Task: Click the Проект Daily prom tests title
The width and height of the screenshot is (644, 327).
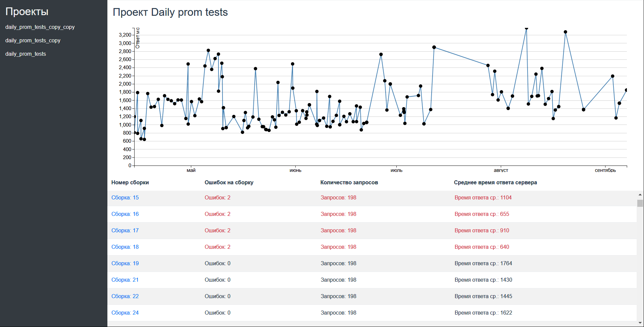Action: [170, 12]
